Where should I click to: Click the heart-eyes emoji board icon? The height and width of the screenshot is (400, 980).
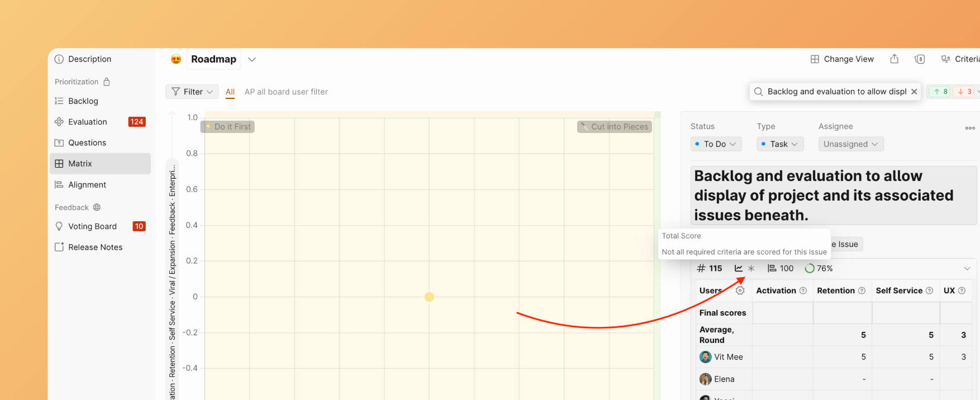pyautogui.click(x=176, y=59)
